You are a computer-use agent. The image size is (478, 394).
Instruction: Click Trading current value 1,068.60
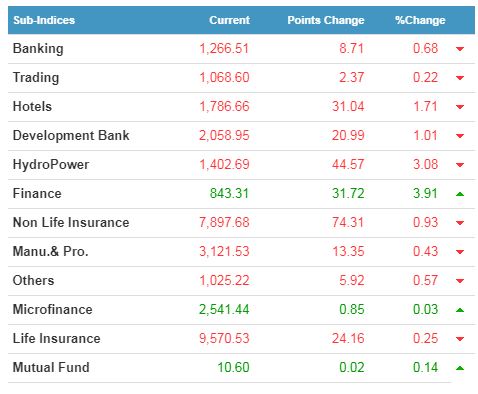(x=224, y=77)
